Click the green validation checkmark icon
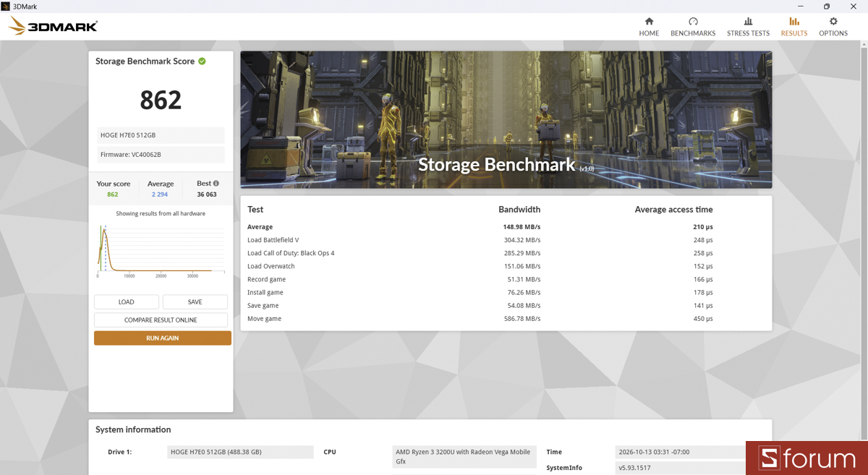 (x=202, y=61)
